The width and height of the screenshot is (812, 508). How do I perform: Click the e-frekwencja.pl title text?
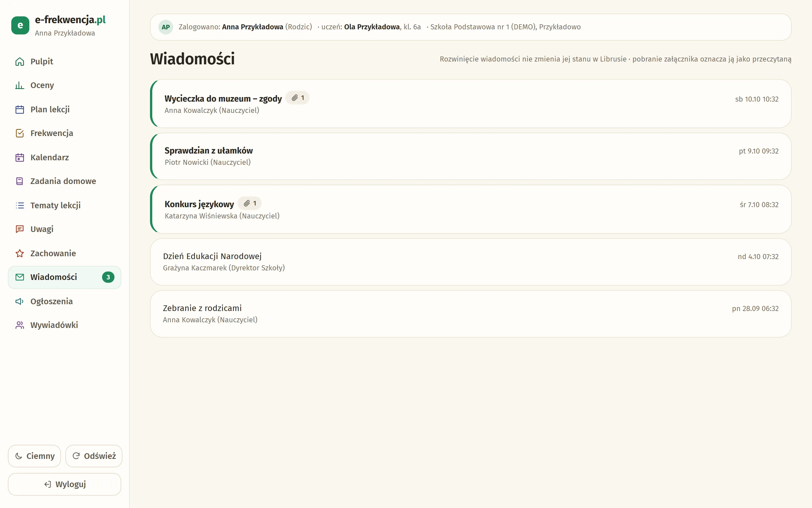pos(70,20)
